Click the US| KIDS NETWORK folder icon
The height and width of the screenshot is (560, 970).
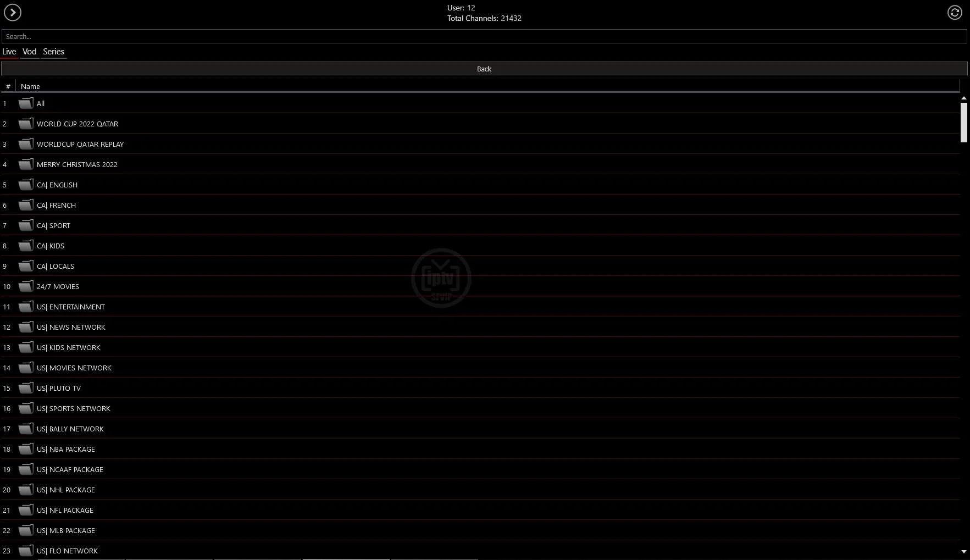[26, 347]
